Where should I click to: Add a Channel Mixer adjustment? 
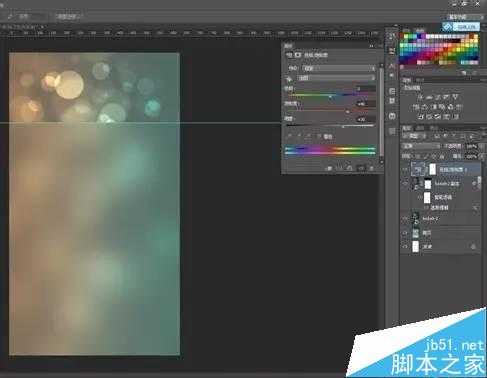pos(450,107)
